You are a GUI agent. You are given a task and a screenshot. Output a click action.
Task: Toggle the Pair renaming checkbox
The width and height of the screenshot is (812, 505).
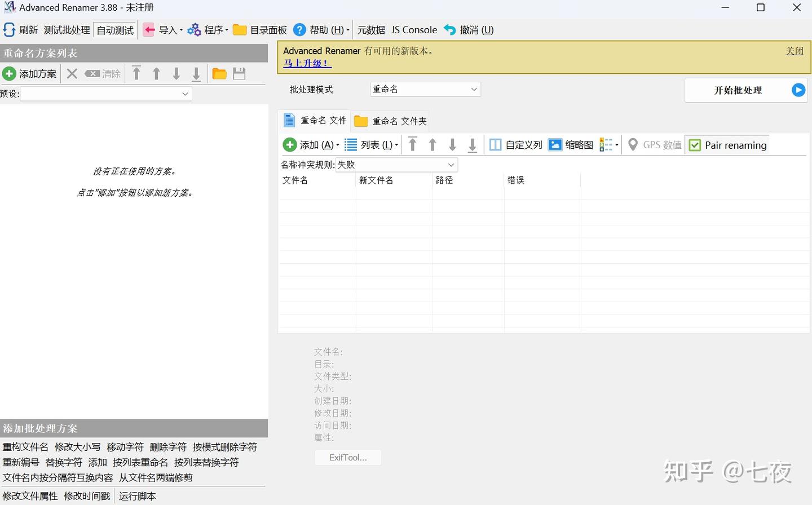[x=727, y=145]
